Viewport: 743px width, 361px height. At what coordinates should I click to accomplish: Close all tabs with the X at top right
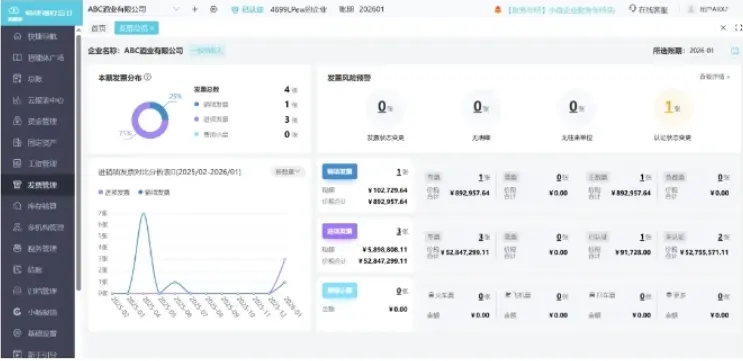click(723, 28)
